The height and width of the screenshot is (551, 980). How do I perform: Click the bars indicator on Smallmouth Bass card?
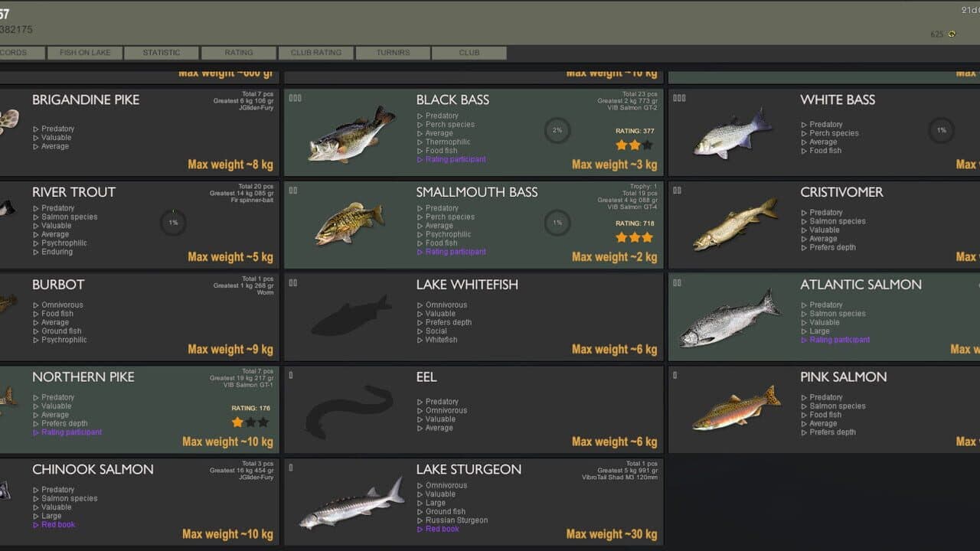tap(293, 191)
